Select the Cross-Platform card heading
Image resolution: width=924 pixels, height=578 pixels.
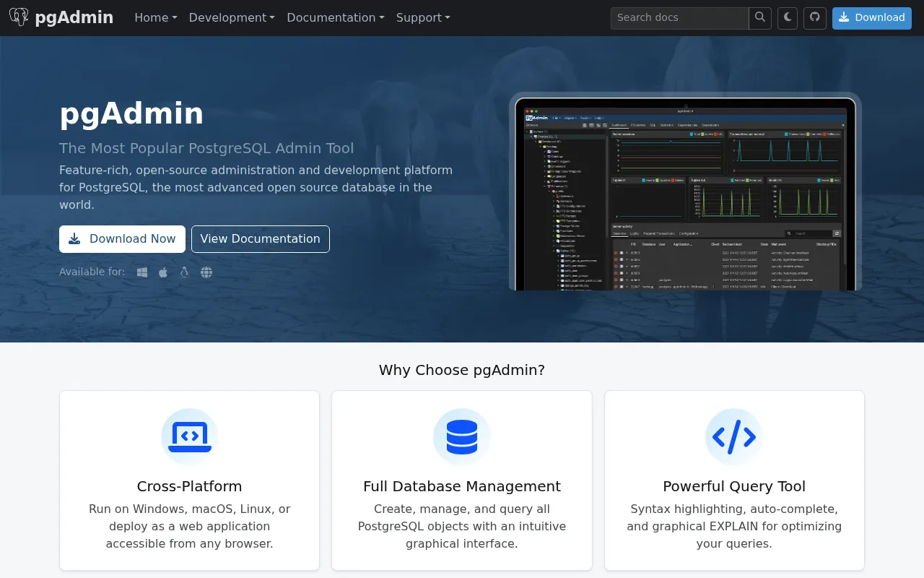click(x=190, y=486)
